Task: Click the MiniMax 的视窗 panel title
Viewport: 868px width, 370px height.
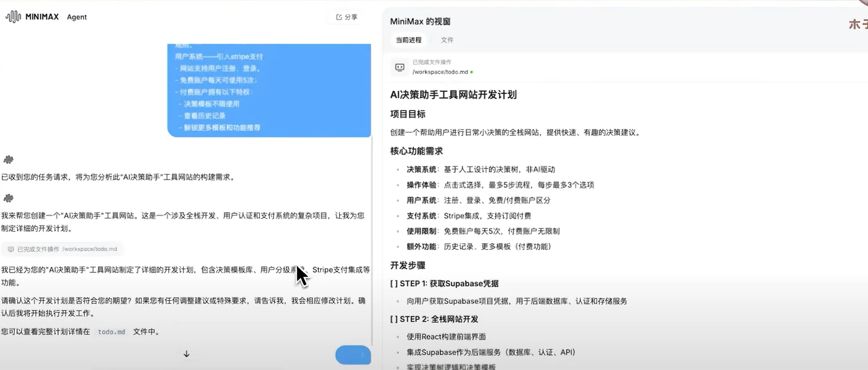Action: click(x=420, y=22)
